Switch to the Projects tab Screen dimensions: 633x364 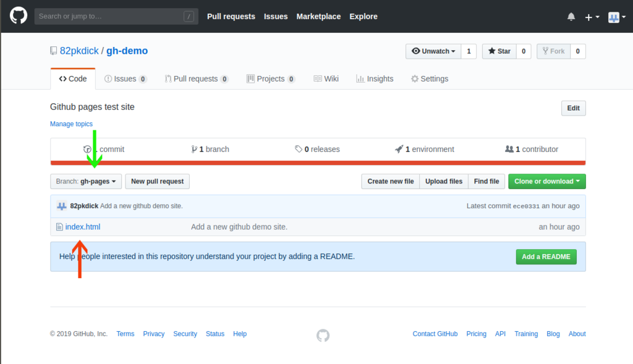(x=271, y=78)
